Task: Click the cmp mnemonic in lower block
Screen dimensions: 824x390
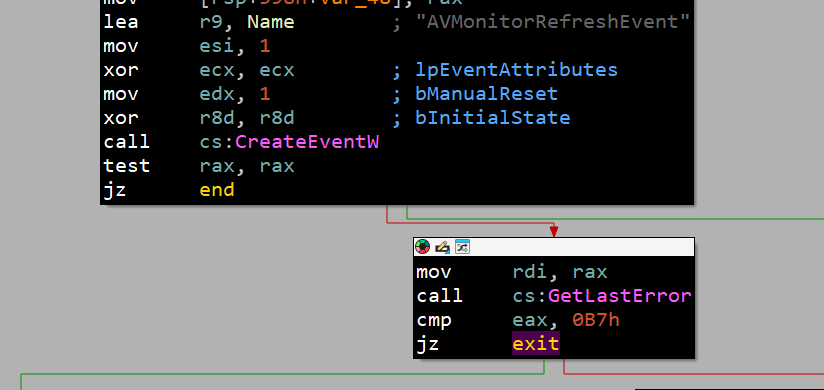Action: click(434, 320)
